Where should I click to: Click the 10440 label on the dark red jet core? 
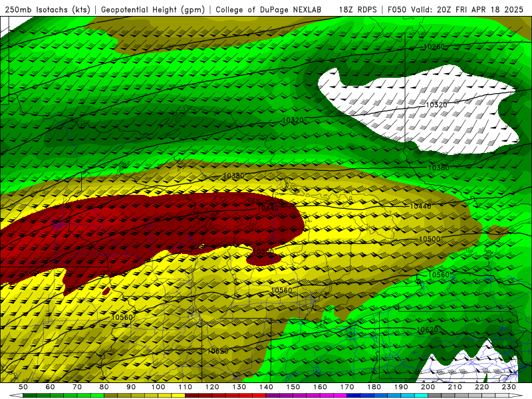click(268, 207)
